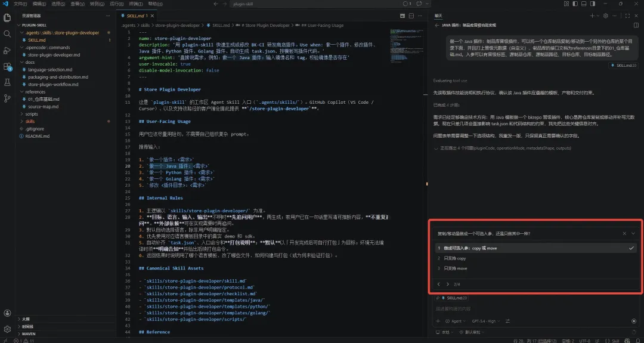The image size is (644, 343).
Task: Open packaging-and-distribution.md in explorer
Action: tap(66, 77)
